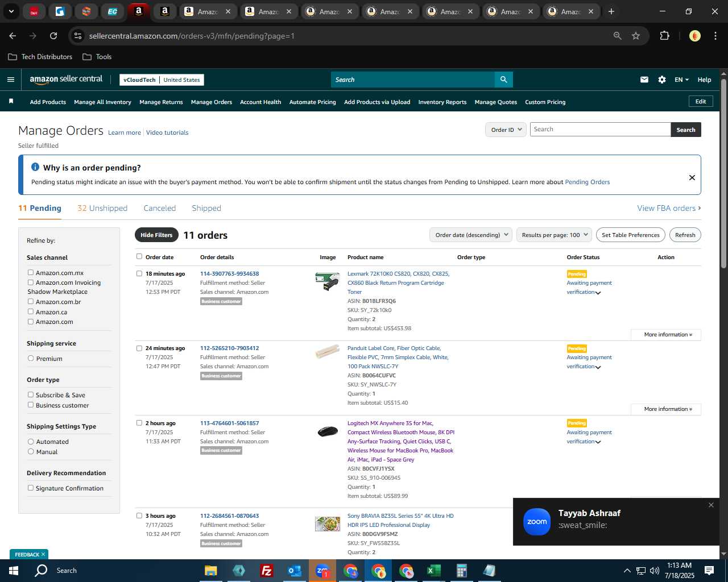Open Automate Pricing menu item
728x582 pixels.
point(313,102)
